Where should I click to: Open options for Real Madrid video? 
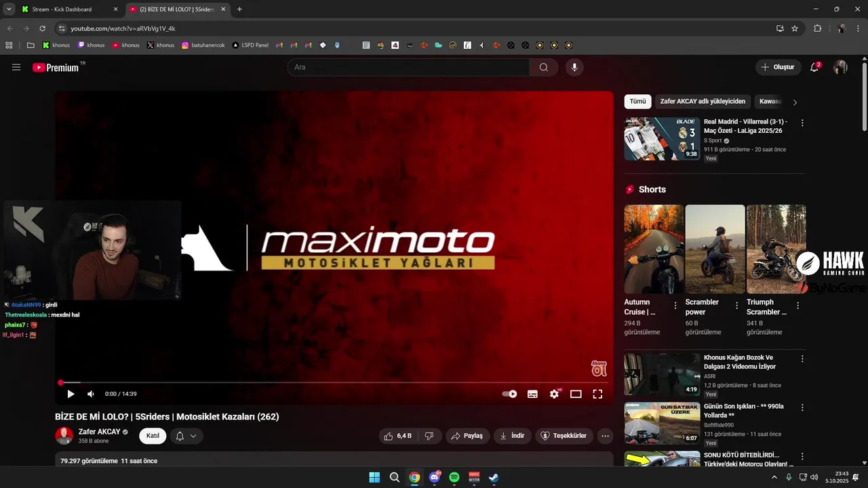[x=802, y=123]
